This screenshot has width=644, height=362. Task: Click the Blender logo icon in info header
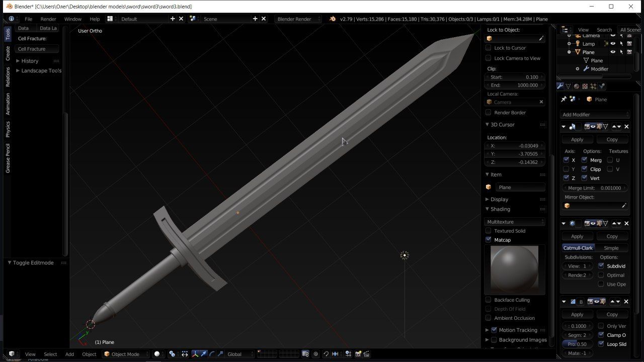(333, 19)
